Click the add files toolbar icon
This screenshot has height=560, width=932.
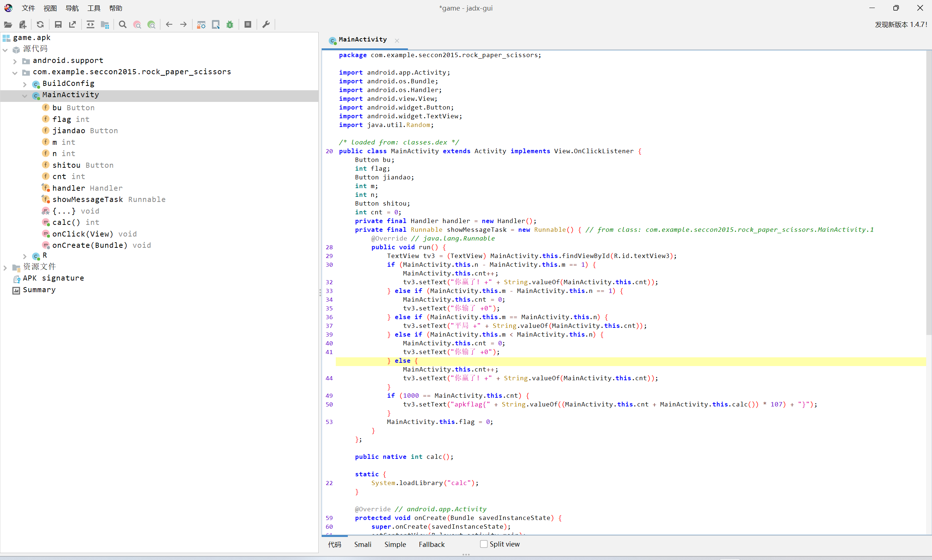click(x=23, y=24)
